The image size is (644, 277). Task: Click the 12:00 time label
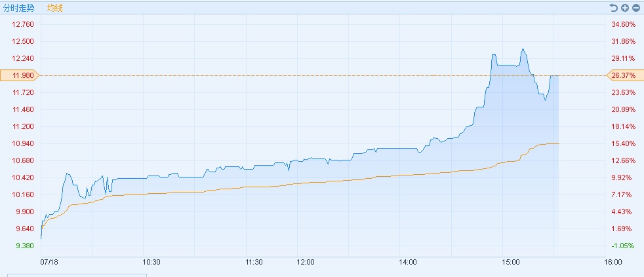(x=306, y=262)
